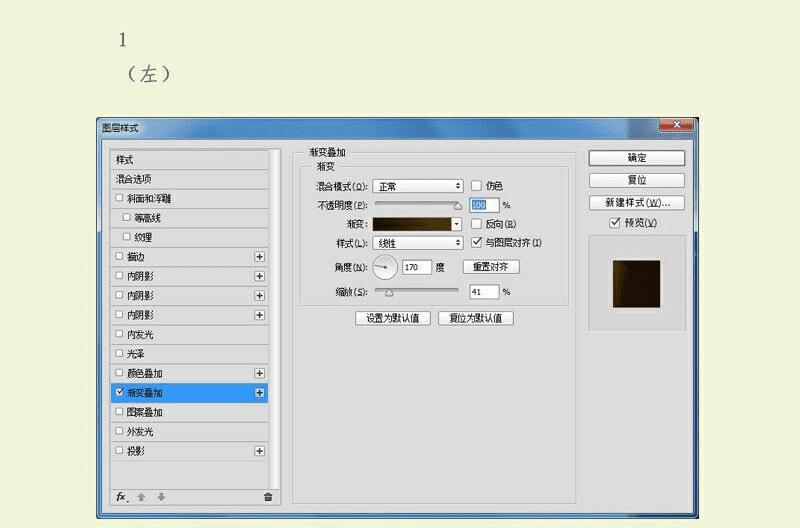Click the 重置对齐 button
The image size is (800, 528).
click(491, 267)
